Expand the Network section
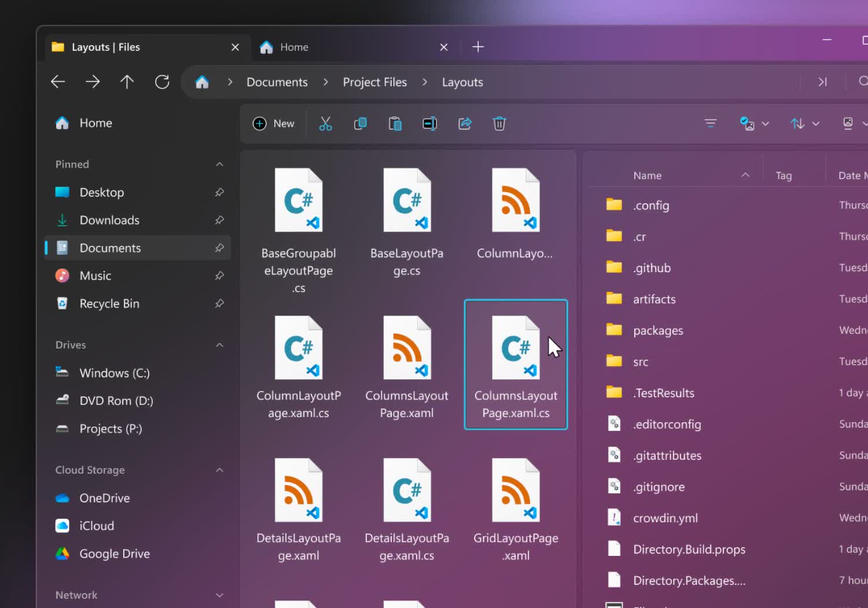The width and height of the screenshot is (868, 608). click(x=219, y=595)
